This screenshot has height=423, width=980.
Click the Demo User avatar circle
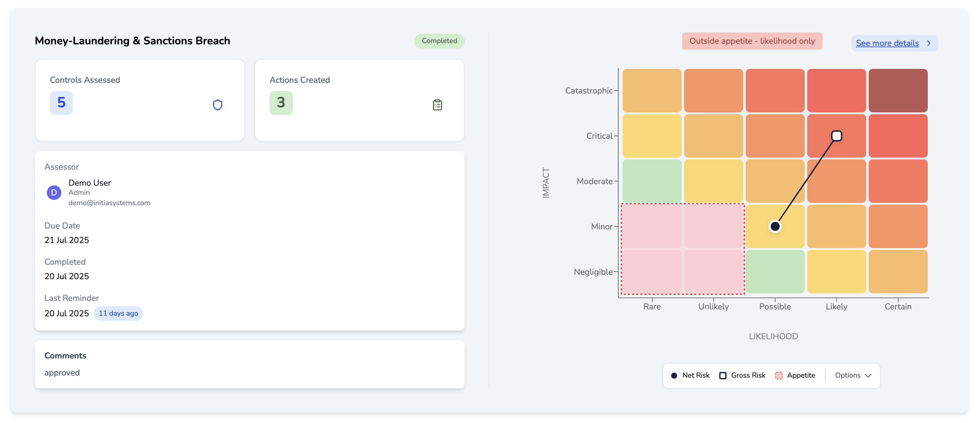click(x=54, y=193)
